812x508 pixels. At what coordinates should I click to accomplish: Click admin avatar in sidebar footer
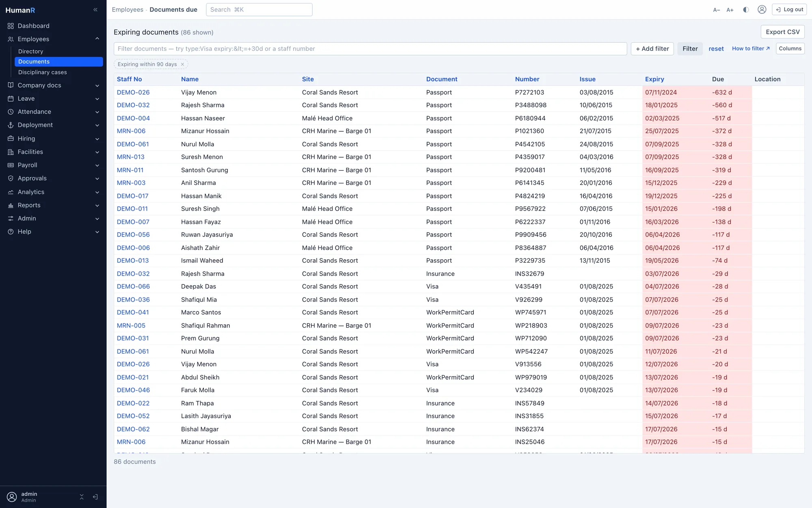[12, 497]
